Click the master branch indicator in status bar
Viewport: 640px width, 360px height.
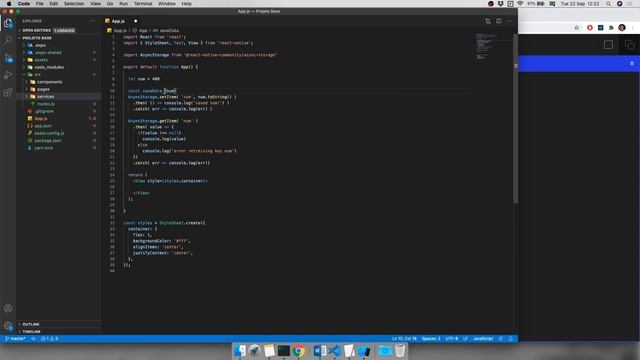point(16,339)
